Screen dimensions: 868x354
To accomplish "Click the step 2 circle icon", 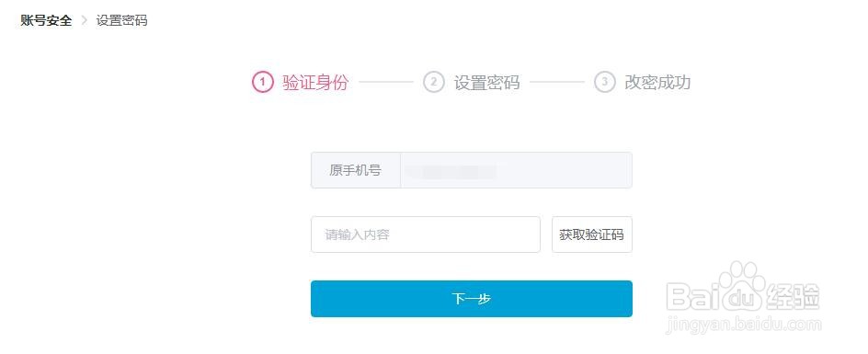I will pos(433,83).
